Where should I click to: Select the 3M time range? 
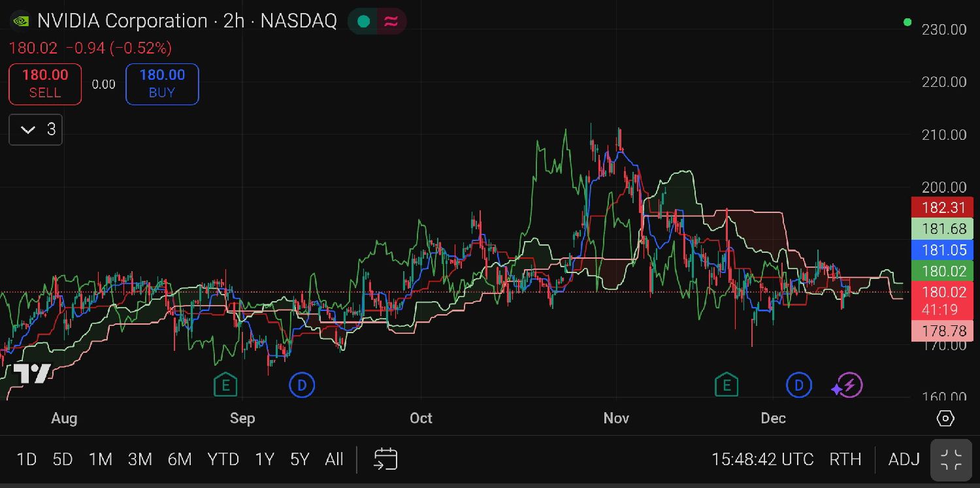(x=140, y=459)
